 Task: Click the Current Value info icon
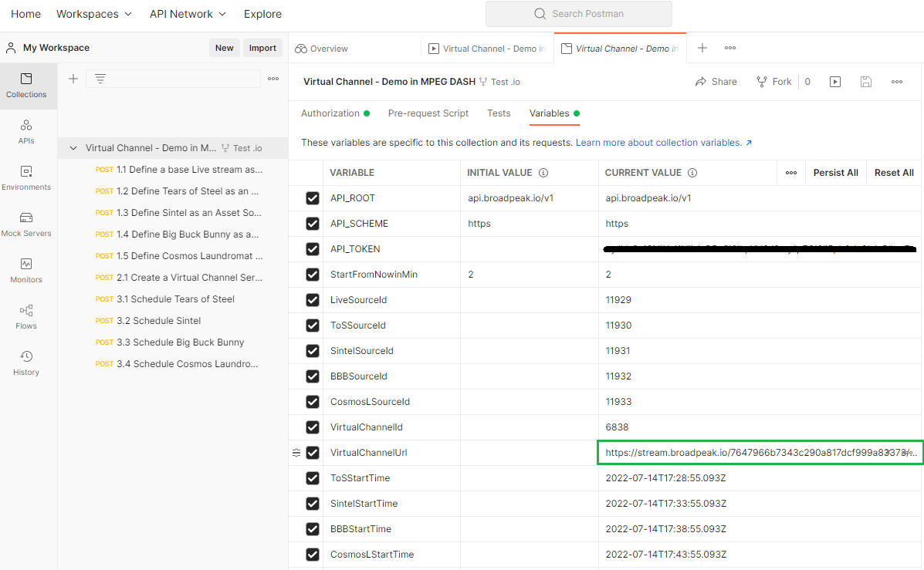point(692,173)
